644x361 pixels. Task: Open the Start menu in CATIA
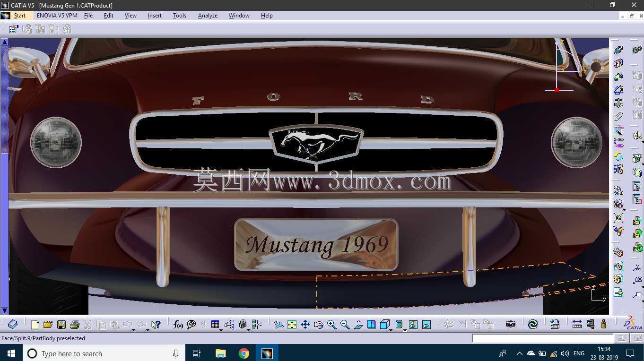coord(20,16)
